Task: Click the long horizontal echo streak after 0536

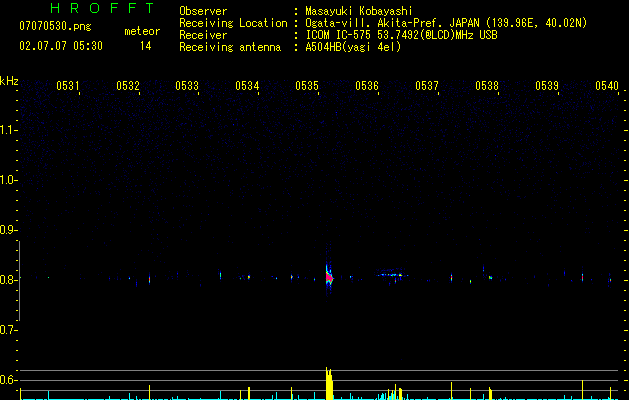Action: pyautogui.click(x=393, y=275)
